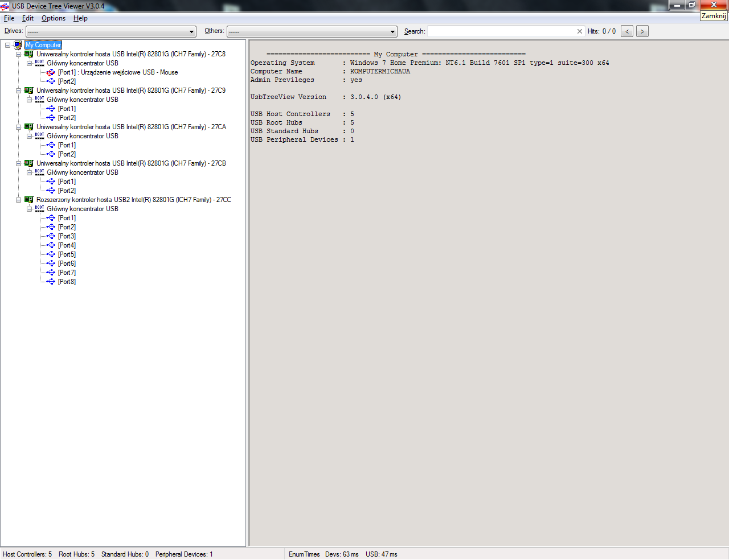Select the Rozszerzony kontroler hosta USB2 label
729x560 pixels.
tap(134, 200)
